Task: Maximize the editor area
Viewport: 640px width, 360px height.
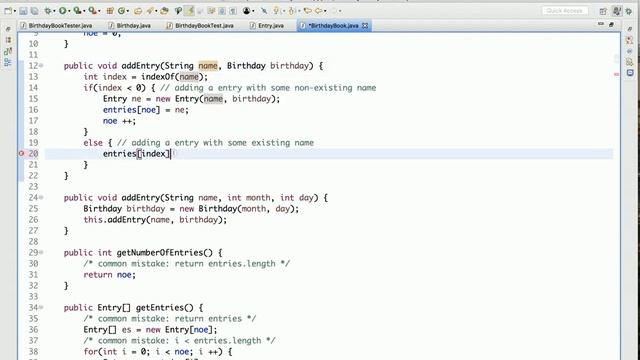Action: tap(611, 24)
